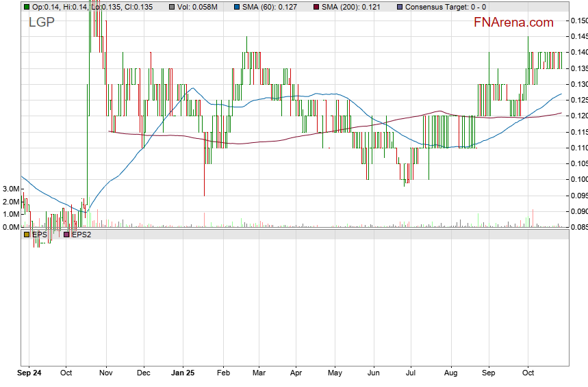Toggle the SMA (200): 0.121 legend text
The image size is (588, 387).
pyautogui.click(x=353, y=7)
